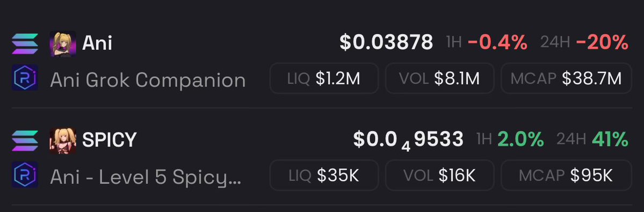The image size is (644, 212).
Task: Select the Ani token name
Action: (97, 42)
